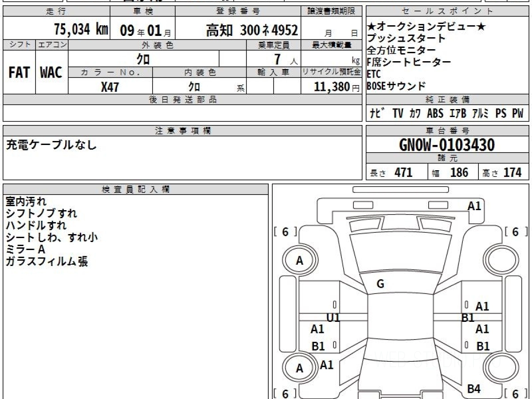The image size is (532, 399).
Task: Click the U1 damage mark on the diagram
Action: tap(333, 317)
